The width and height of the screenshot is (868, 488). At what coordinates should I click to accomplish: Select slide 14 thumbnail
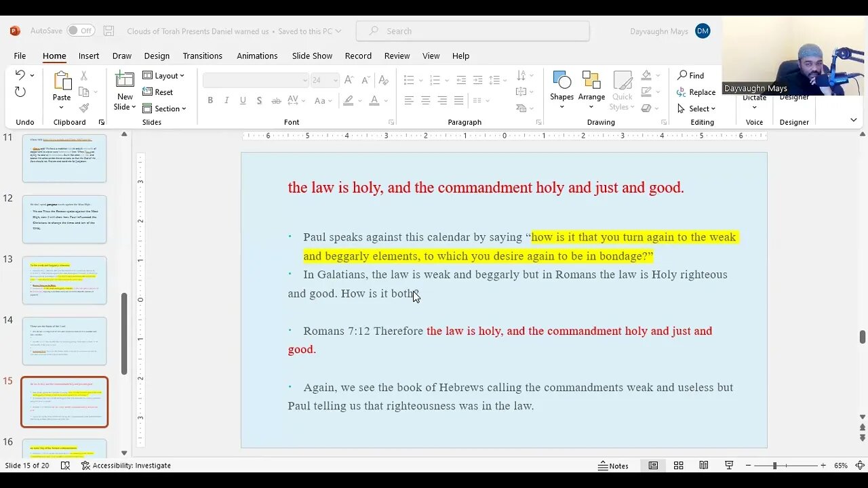pos(64,341)
